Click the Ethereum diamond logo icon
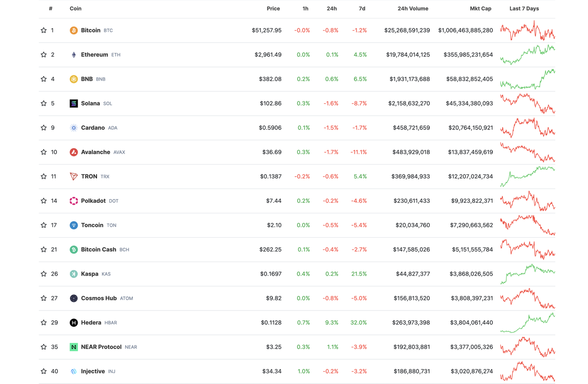The height and width of the screenshot is (384, 588). pos(73,55)
